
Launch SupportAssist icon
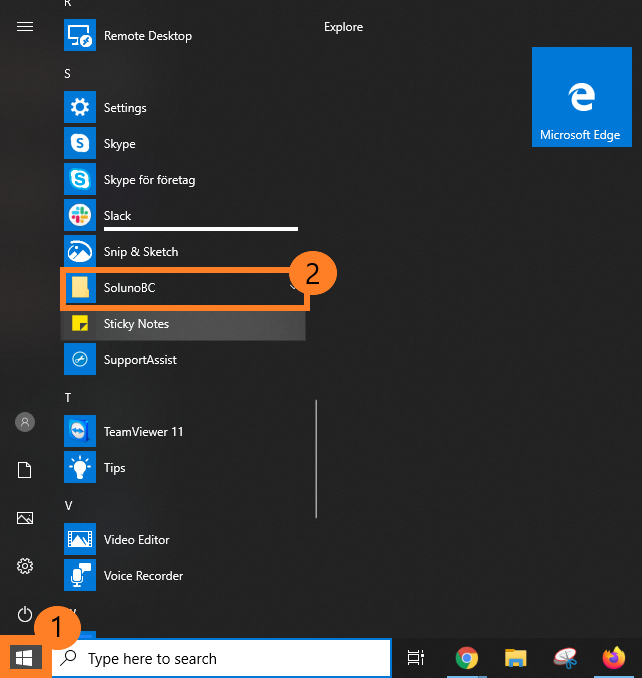[x=80, y=359]
